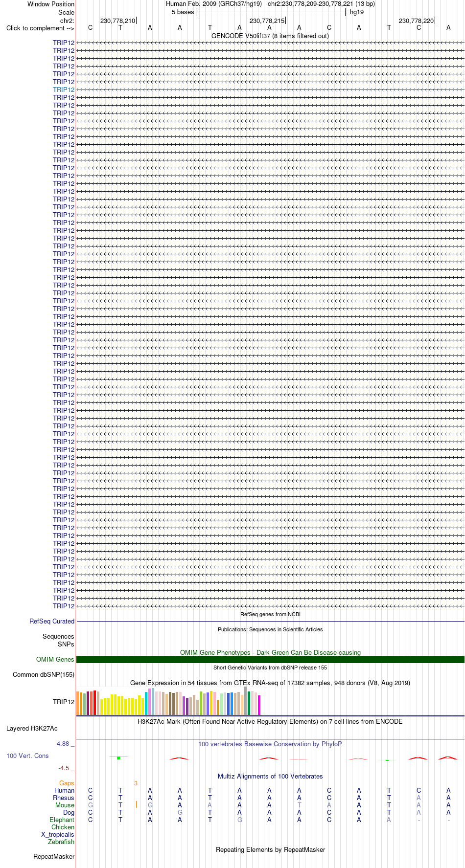Click the dark green OMIM gene bar
The image size is (465, 868).
[x=270, y=660]
